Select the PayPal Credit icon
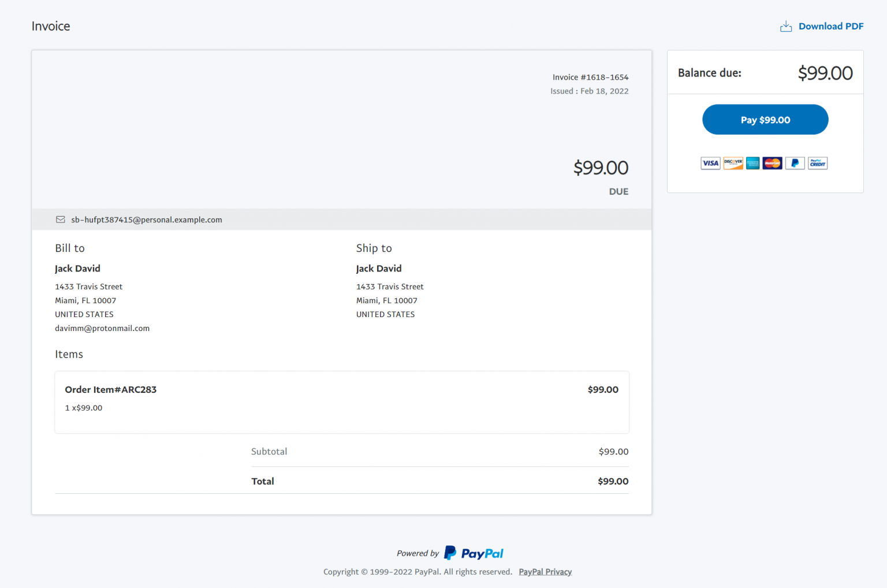 817,163
